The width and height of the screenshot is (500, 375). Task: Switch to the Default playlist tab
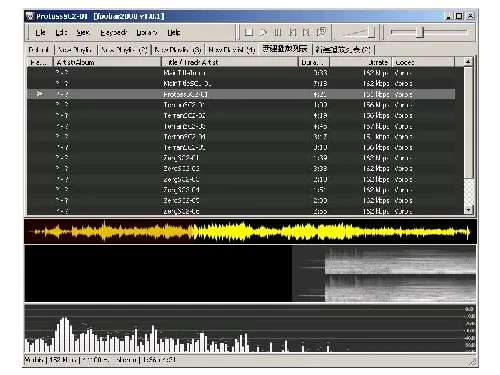39,50
